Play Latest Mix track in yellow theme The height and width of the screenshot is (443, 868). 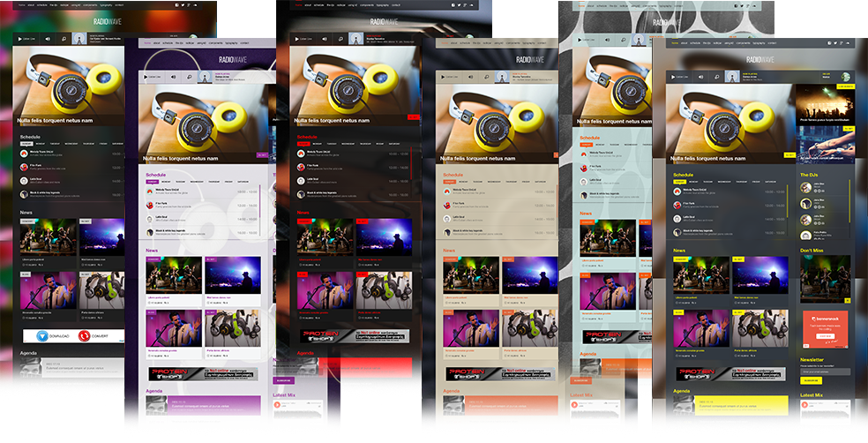(805, 404)
